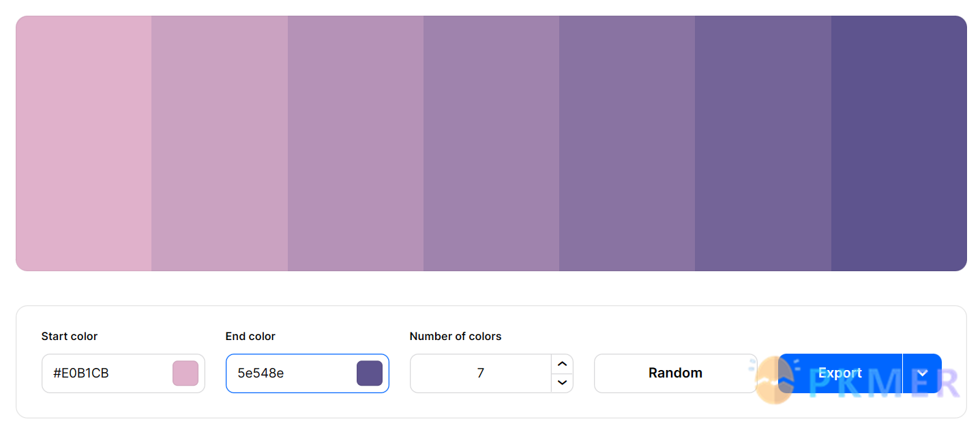Open the end color picker swatch
Screen dimensions: 980x430
click(370, 373)
